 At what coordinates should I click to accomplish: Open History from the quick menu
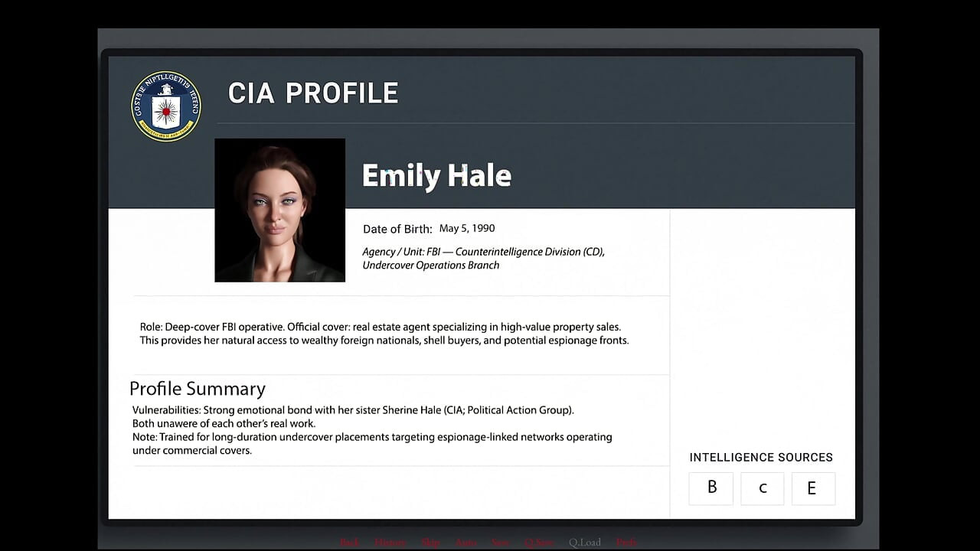(390, 542)
